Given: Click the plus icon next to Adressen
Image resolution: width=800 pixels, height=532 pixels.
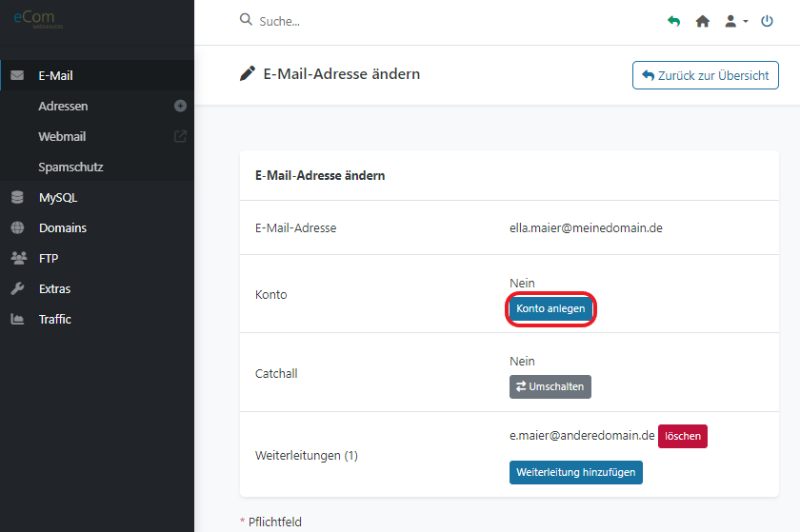Looking at the screenshot, I should 180,106.
